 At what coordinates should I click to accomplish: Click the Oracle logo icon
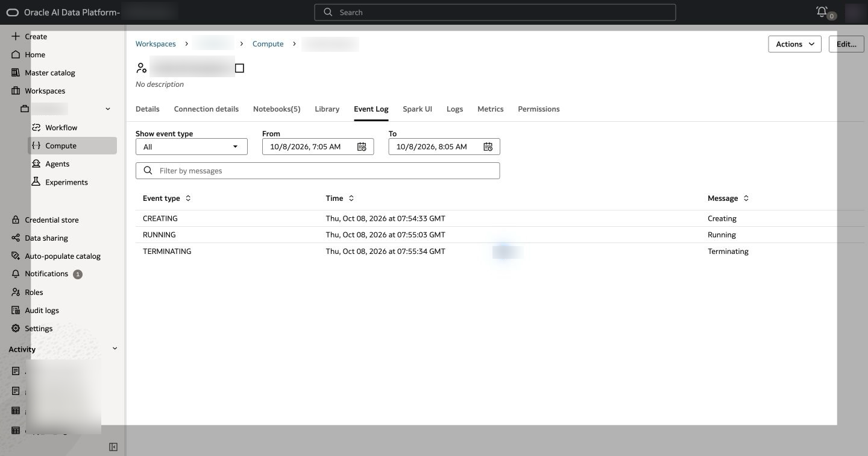click(x=13, y=13)
